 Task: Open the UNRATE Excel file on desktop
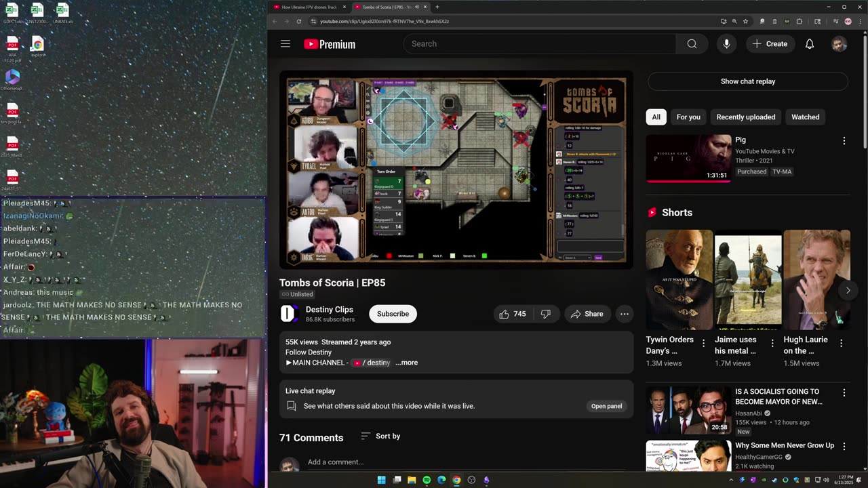coord(62,13)
